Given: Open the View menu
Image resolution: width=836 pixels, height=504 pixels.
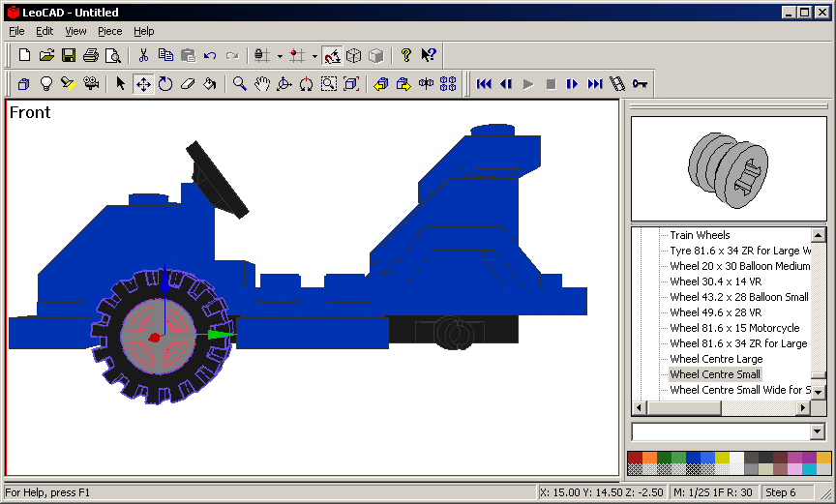Looking at the screenshot, I should tap(75, 31).
